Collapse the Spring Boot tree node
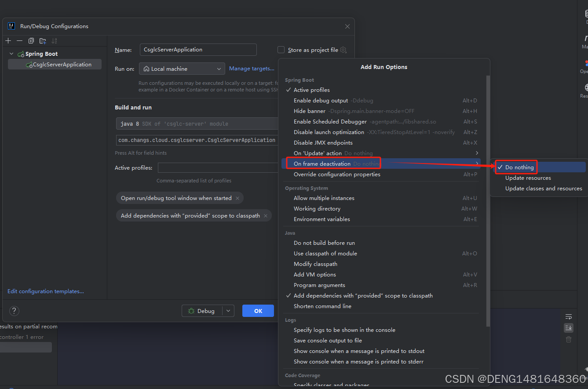588x389 pixels. point(11,54)
